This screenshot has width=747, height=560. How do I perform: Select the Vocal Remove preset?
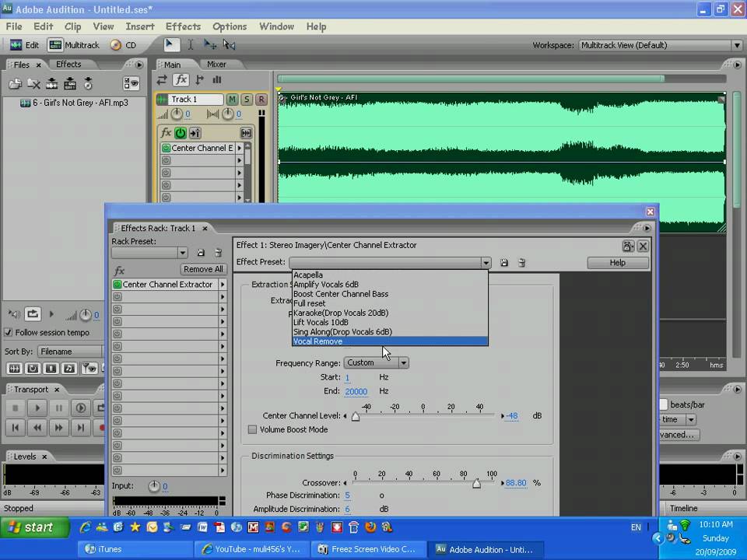point(390,341)
